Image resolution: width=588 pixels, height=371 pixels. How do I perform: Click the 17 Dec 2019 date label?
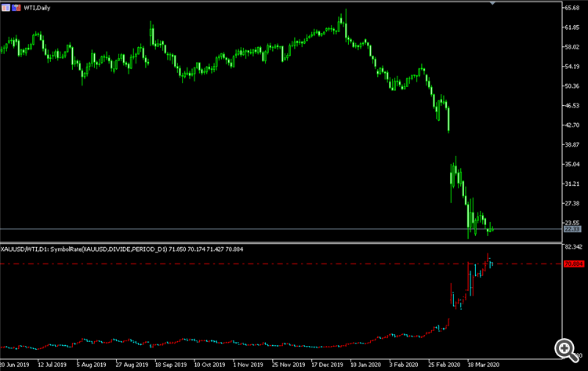(x=327, y=365)
